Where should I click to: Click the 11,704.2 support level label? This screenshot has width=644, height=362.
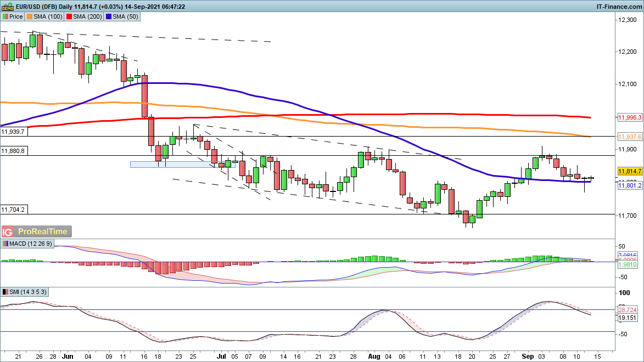pyautogui.click(x=15, y=210)
